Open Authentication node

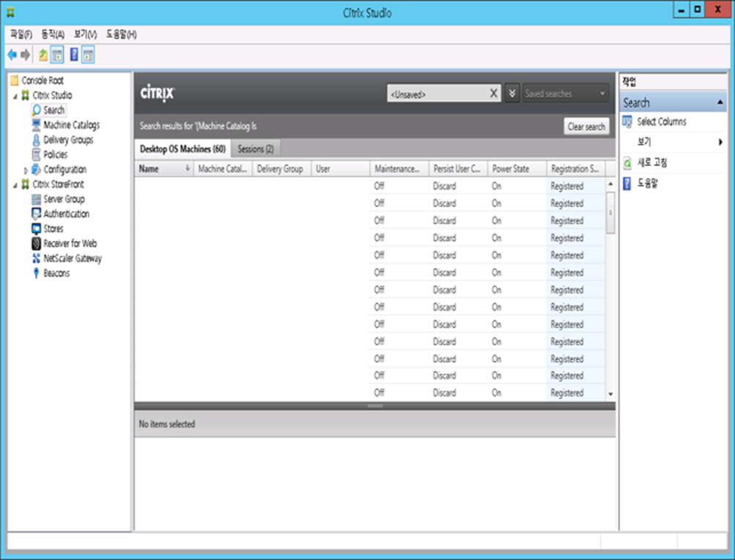[66, 214]
